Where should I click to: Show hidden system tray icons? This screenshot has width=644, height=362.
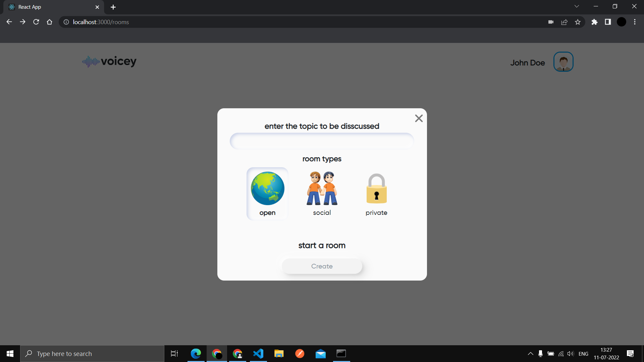point(530,354)
